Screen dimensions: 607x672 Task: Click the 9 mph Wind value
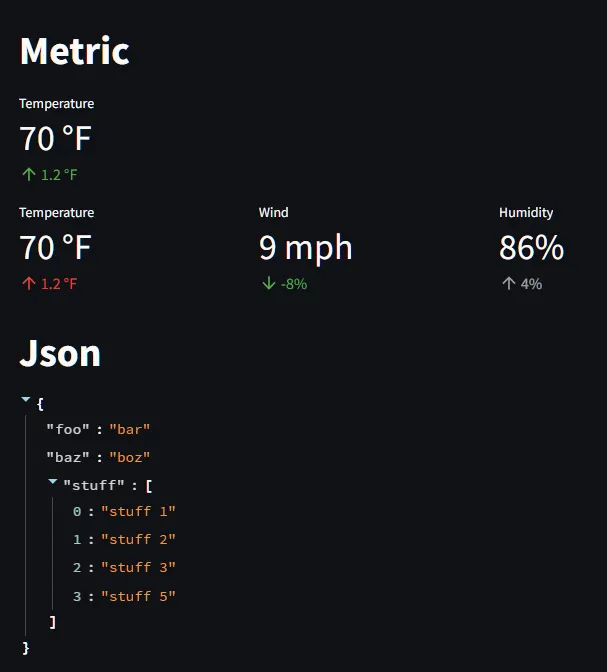[x=305, y=248]
